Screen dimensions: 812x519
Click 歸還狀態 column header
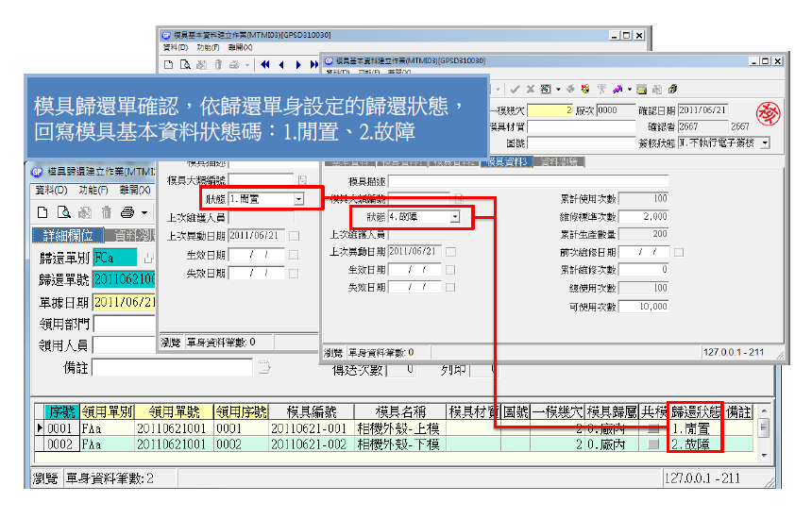point(696,411)
